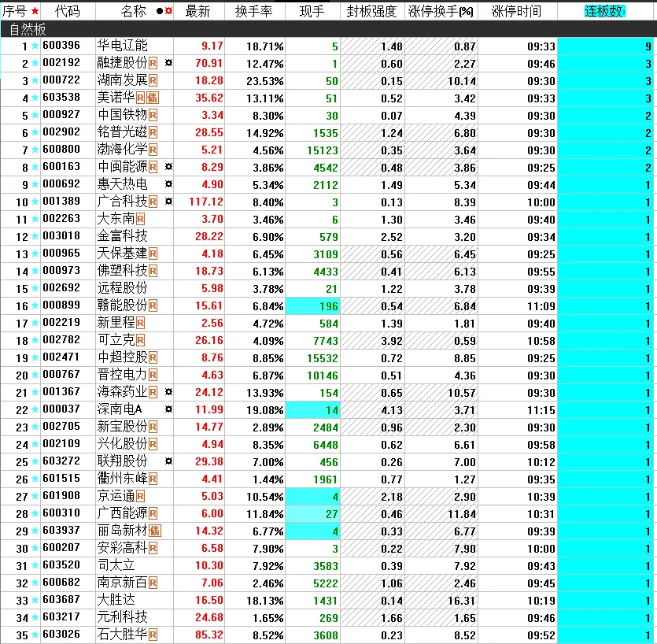This screenshot has height=644, width=657.
Task: Click the R badge next to 石大胜华
Action: 153,635
